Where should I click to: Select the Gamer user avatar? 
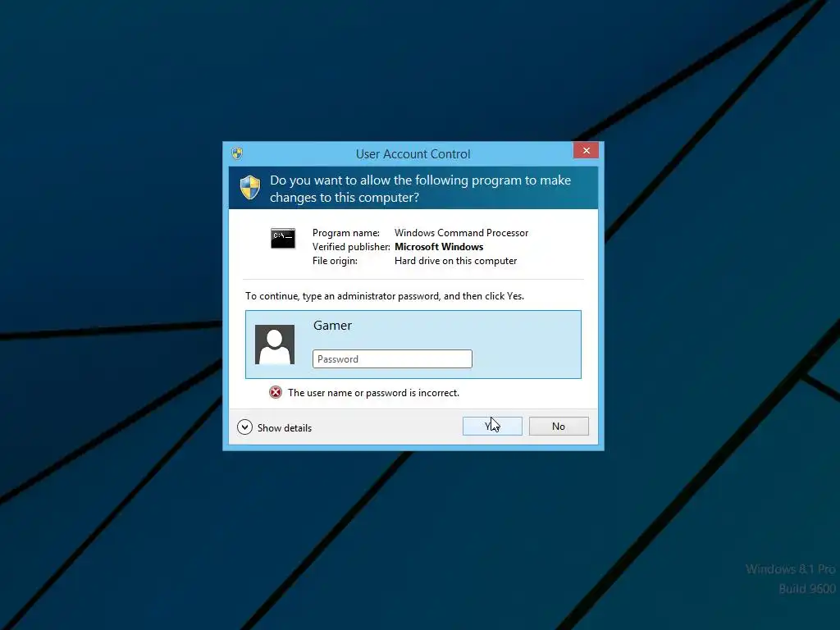(x=275, y=345)
